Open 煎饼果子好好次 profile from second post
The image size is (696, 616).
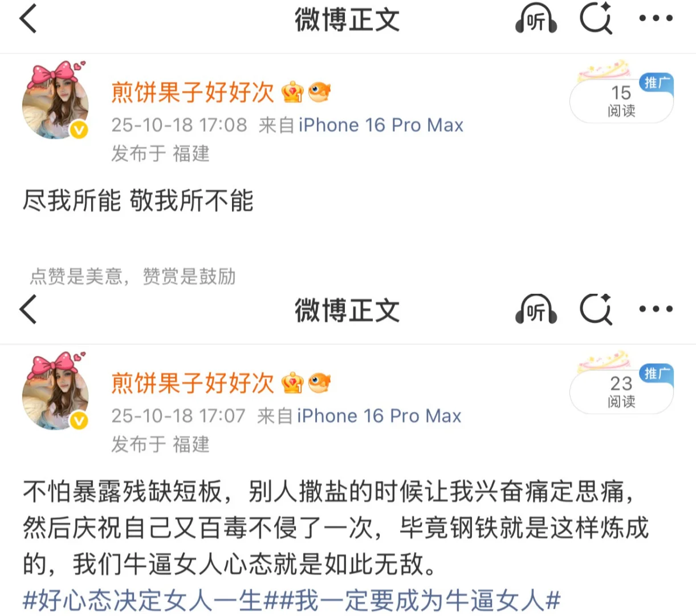pyautogui.click(x=193, y=383)
